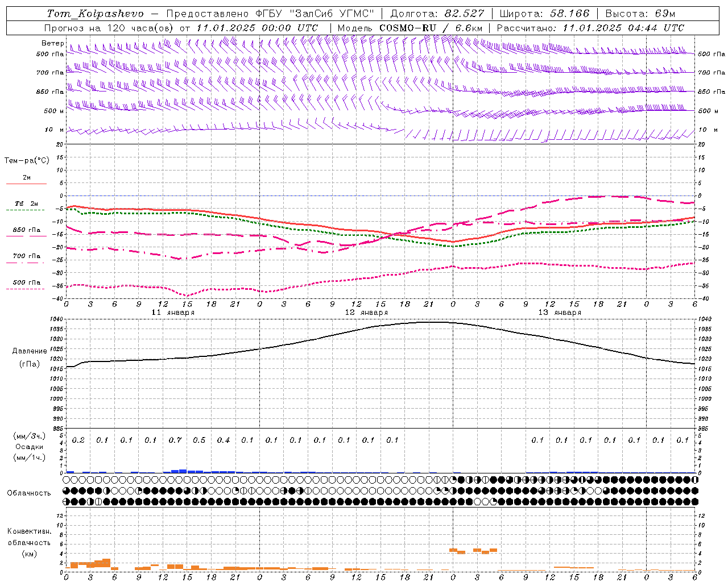Select the computed time 11.01.2025 04:44 UTC

[623, 28]
